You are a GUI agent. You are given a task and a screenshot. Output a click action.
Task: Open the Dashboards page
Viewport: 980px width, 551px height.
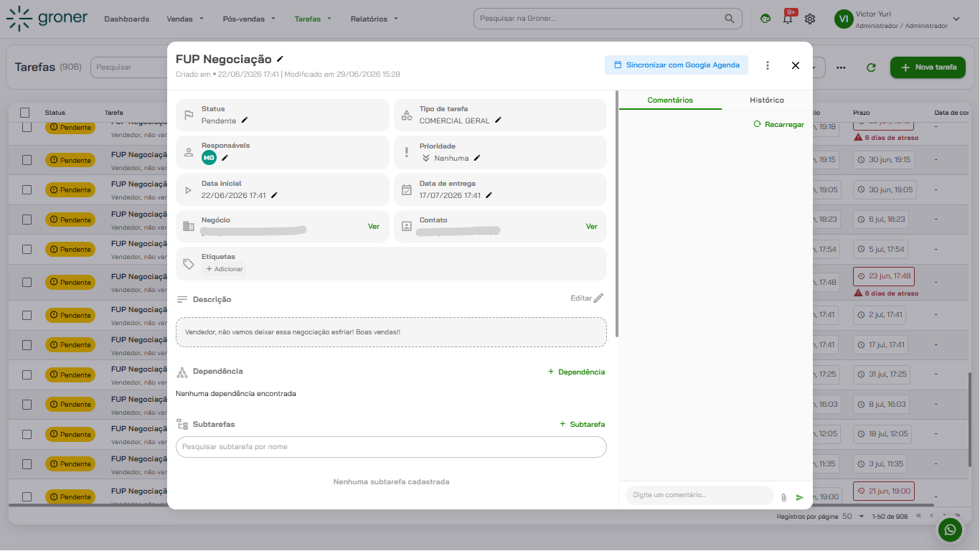point(127,19)
